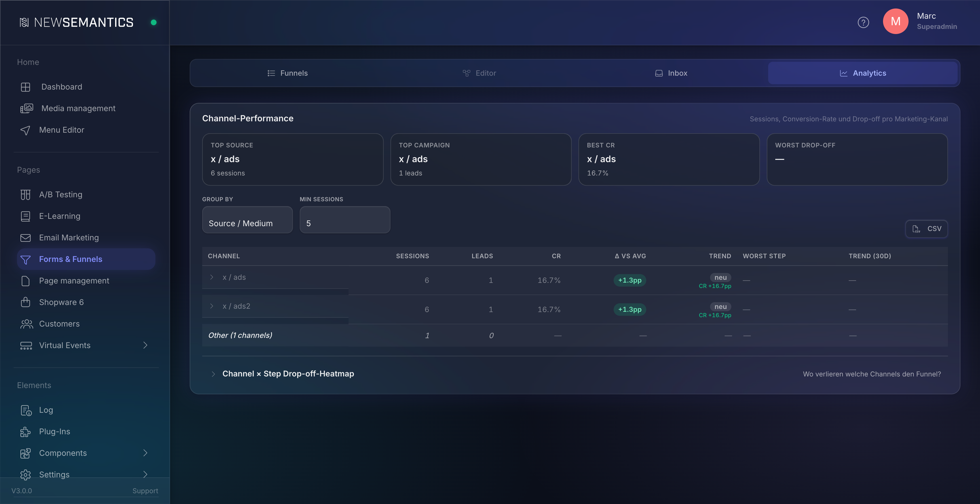Open Forms & Funnels section
This screenshot has width=980, height=504.
pyautogui.click(x=86, y=259)
